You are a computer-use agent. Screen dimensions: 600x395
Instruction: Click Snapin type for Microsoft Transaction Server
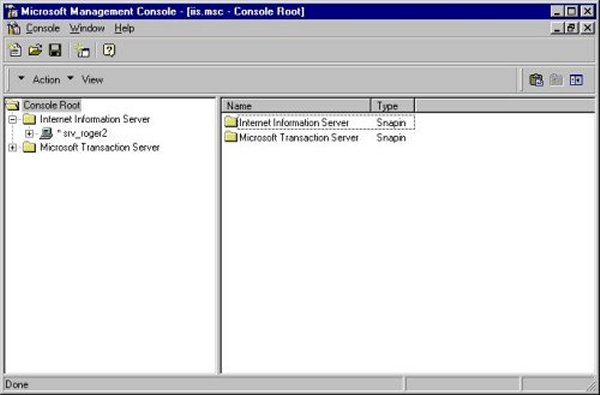click(391, 138)
